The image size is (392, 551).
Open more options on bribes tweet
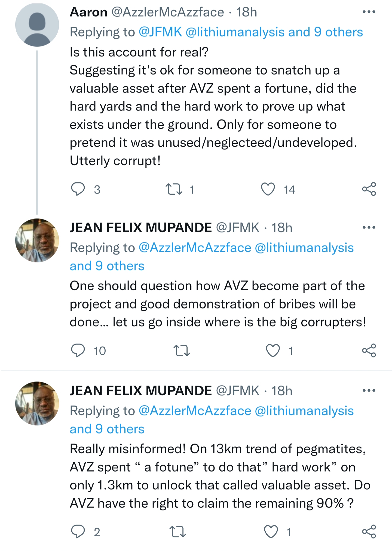pyautogui.click(x=369, y=227)
